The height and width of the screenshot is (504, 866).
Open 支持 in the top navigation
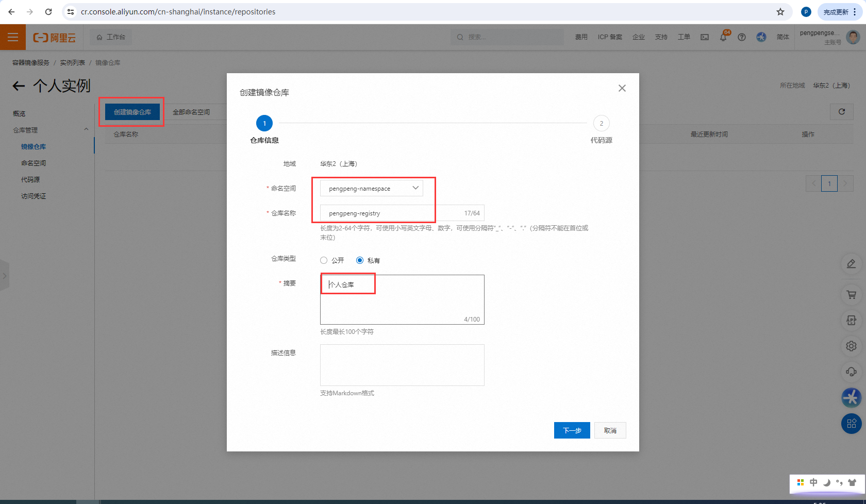(x=661, y=37)
